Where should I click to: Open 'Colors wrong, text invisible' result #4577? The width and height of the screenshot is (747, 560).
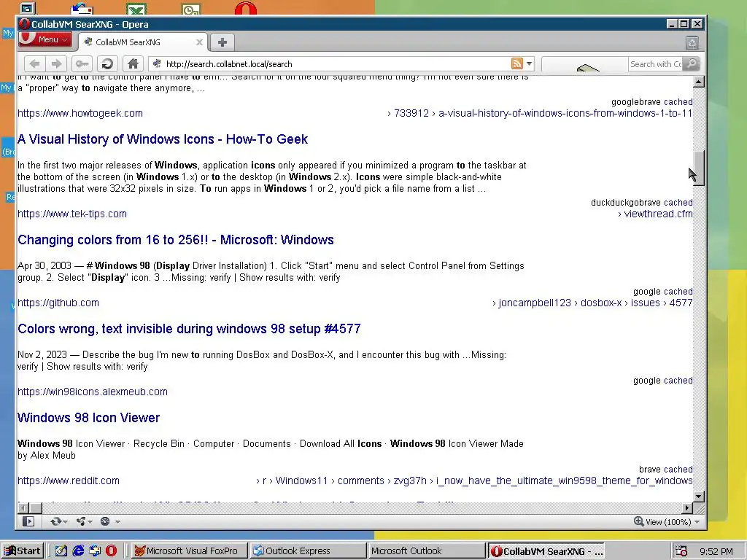click(189, 329)
